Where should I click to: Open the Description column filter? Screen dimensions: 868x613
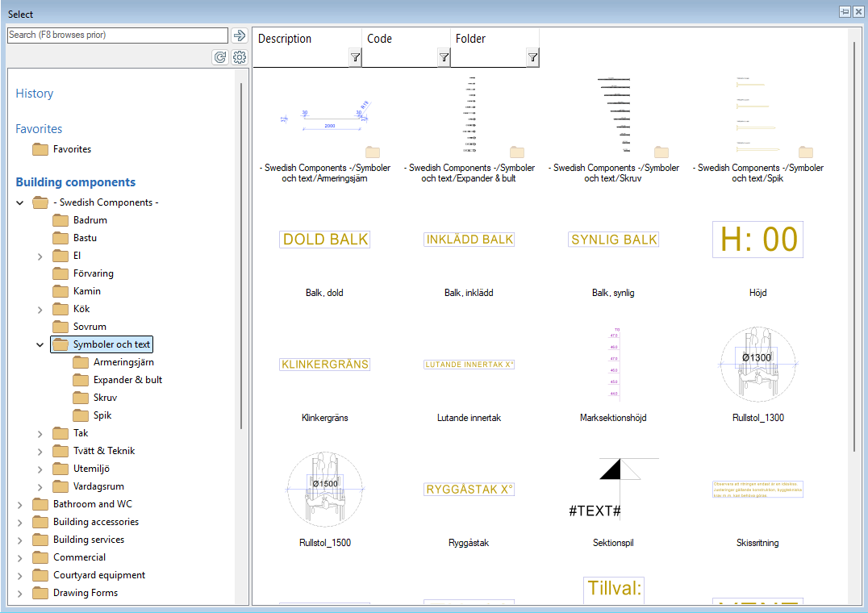click(x=355, y=57)
